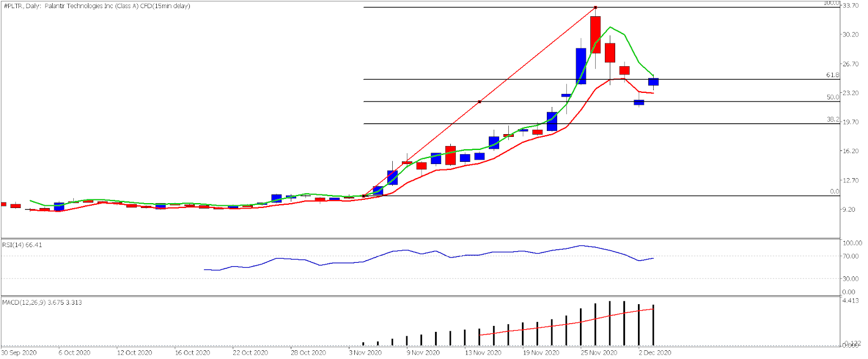Viewport: 868px width, 359px height.
Task: Click the Fibonacci 0.0 level label
Action: (x=834, y=191)
